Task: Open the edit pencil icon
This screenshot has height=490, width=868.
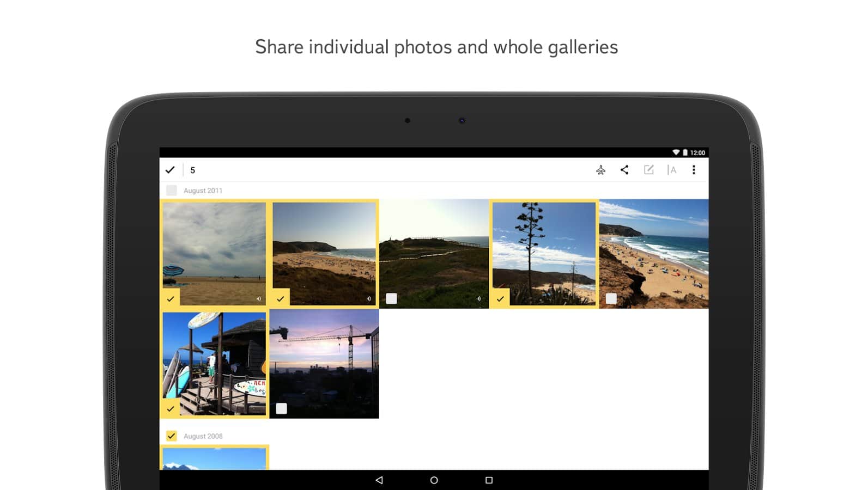Action: pos(648,170)
